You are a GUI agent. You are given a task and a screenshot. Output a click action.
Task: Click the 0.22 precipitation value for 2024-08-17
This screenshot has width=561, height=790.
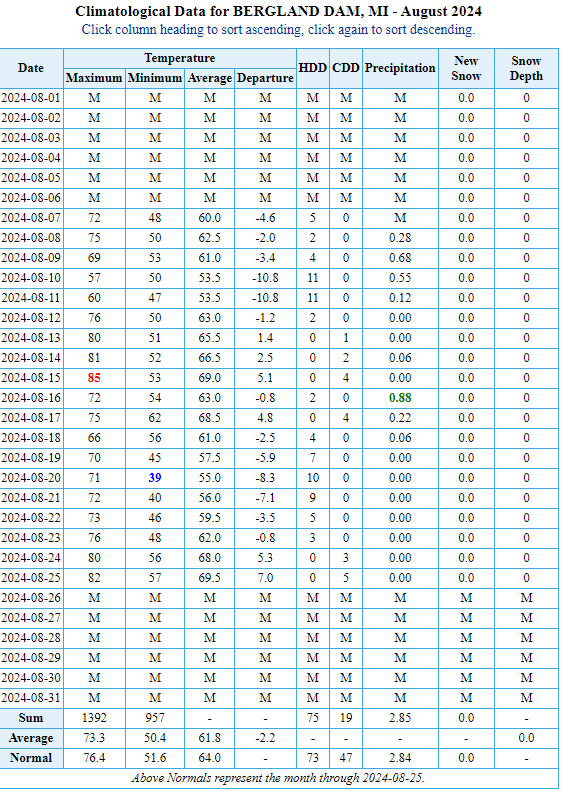tap(400, 418)
